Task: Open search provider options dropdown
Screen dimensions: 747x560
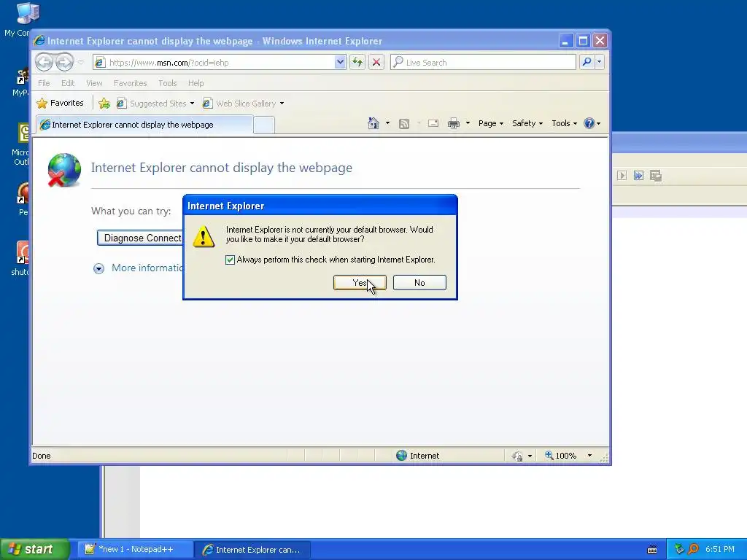Action: (600, 62)
